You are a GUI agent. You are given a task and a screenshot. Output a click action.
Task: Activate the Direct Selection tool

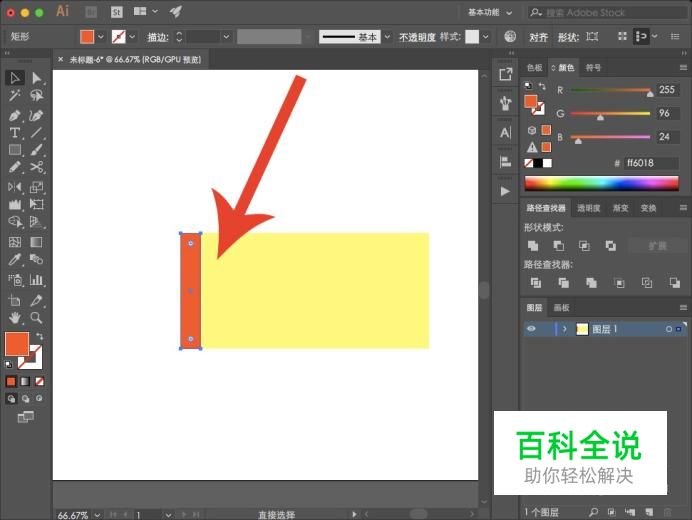[37, 78]
